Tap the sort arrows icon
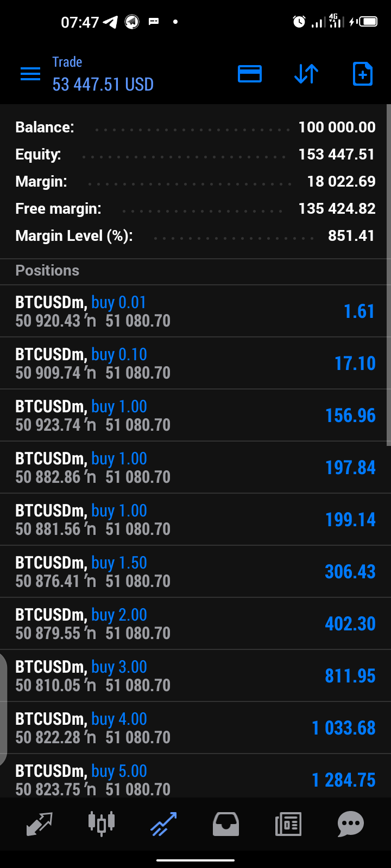The image size is (391, 868). tap(306, 74)
